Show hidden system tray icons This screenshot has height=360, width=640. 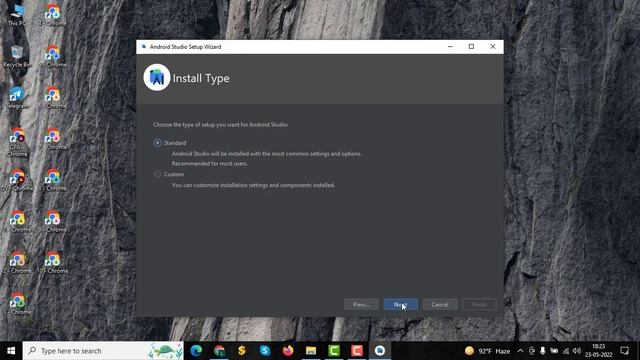click(520, 351)
